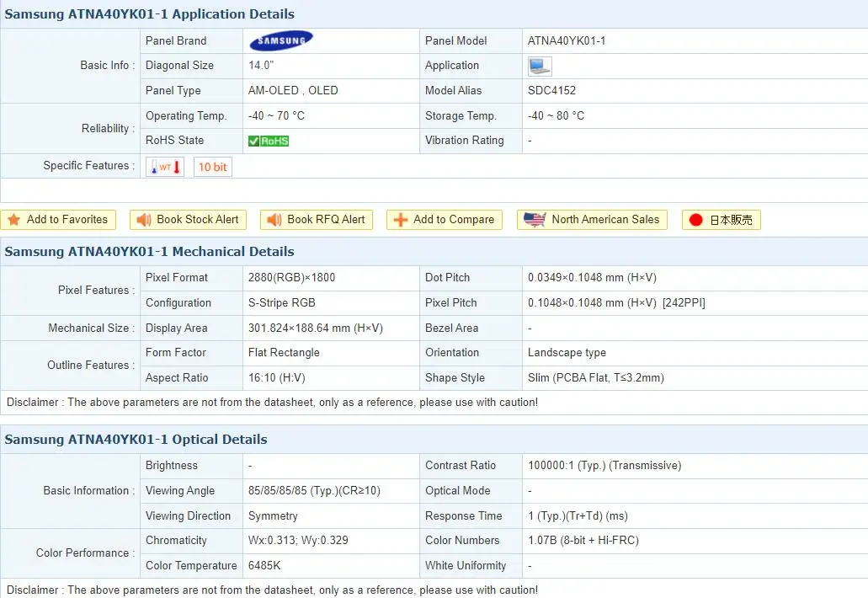Click the White Uniformity label
The width and height of the screenshot is (868, 598).
click(466, 565)
